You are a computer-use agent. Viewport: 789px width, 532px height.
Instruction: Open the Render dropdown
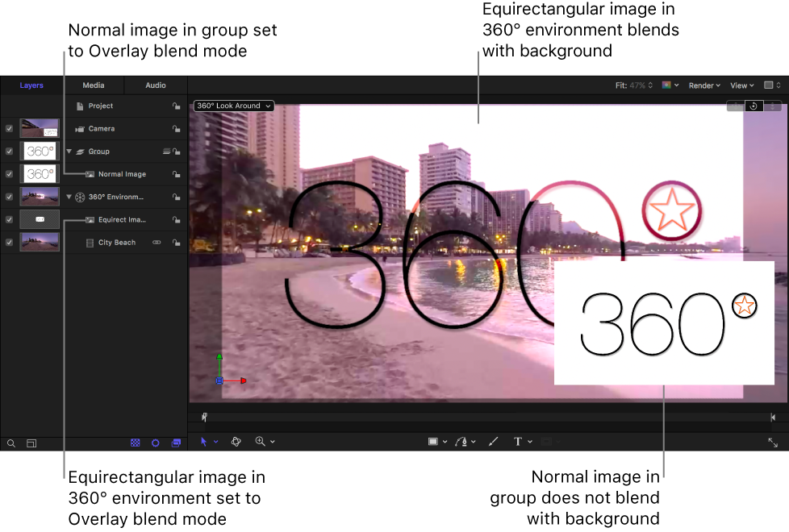coord(703,85)
